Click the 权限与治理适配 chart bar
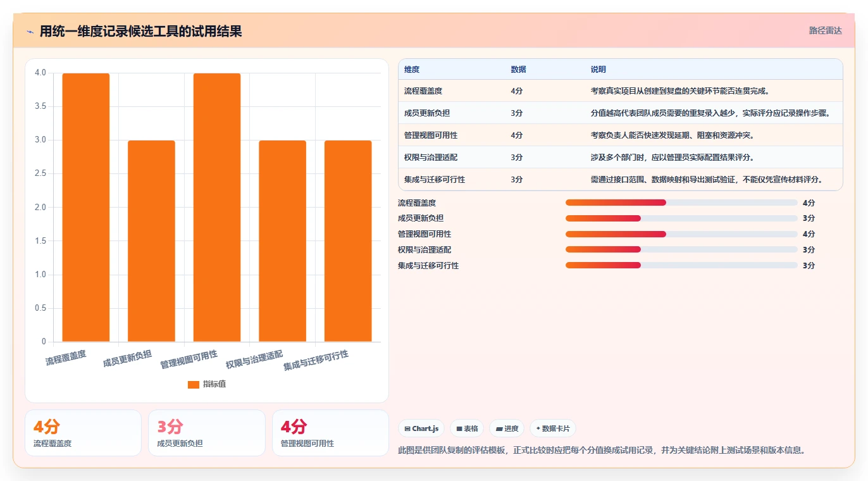 [x=282, y=241]
